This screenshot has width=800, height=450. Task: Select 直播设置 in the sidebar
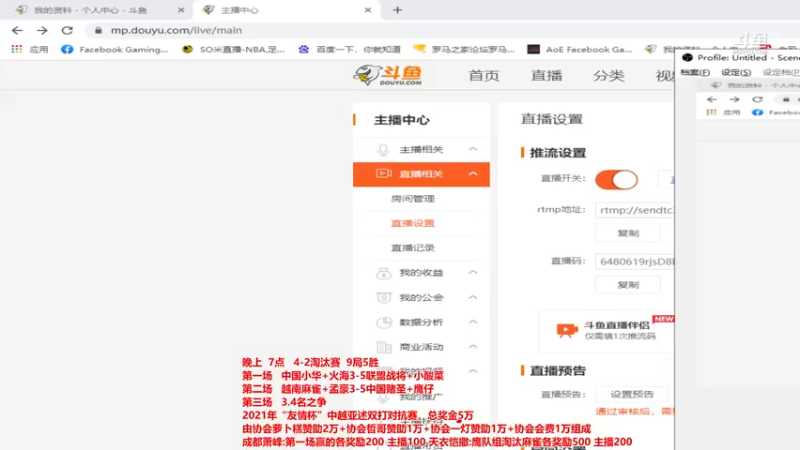pos(413,223)
